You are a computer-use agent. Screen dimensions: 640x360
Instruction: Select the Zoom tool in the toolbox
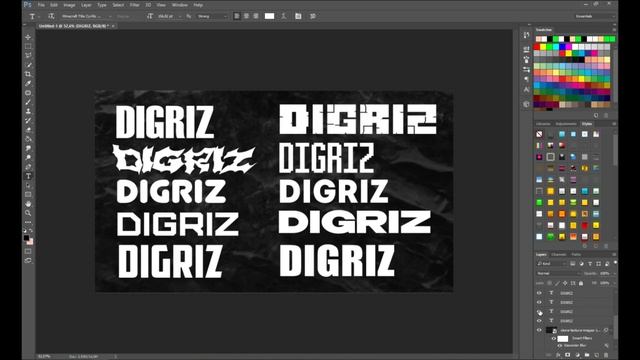pyautogui.click(x=28, y=213)
